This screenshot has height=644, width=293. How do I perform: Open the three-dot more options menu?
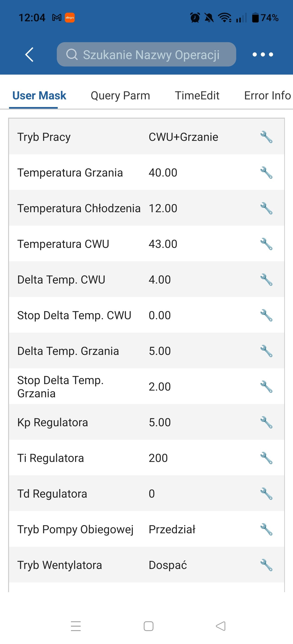[263, 54]
